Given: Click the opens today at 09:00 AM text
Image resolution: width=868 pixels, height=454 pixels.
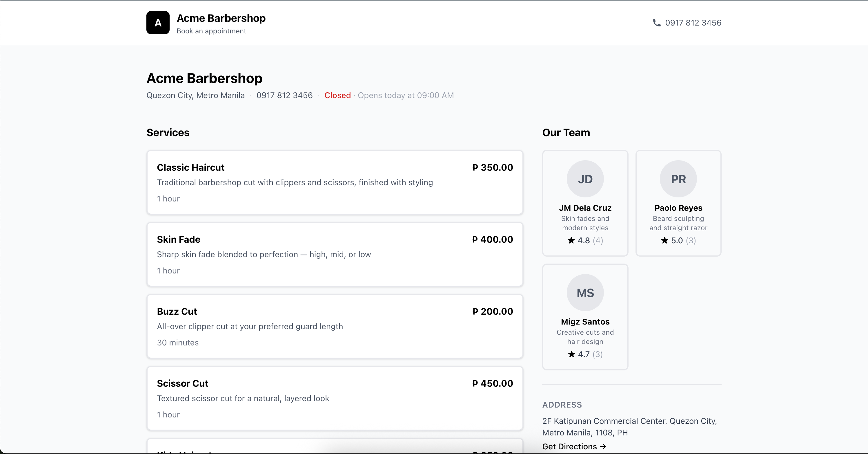Looking at the screenshot, I should (406, 96).
